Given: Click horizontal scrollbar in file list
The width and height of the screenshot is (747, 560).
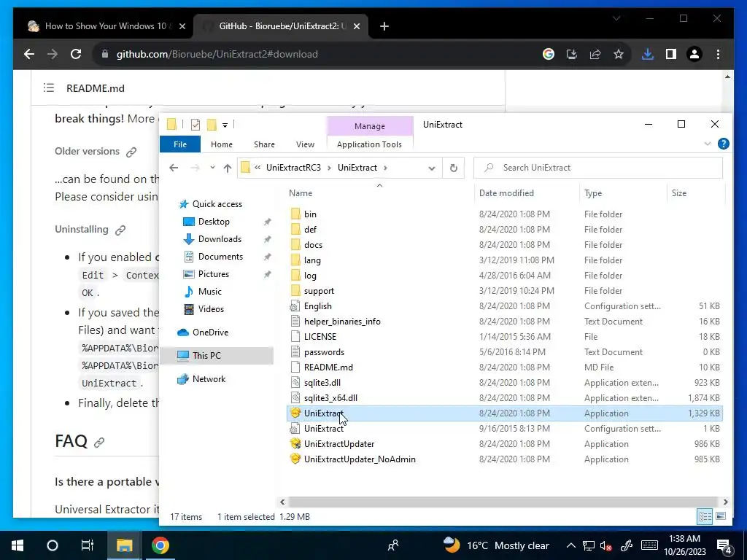Looking at the screenshot, I should (x=503, y=502).
